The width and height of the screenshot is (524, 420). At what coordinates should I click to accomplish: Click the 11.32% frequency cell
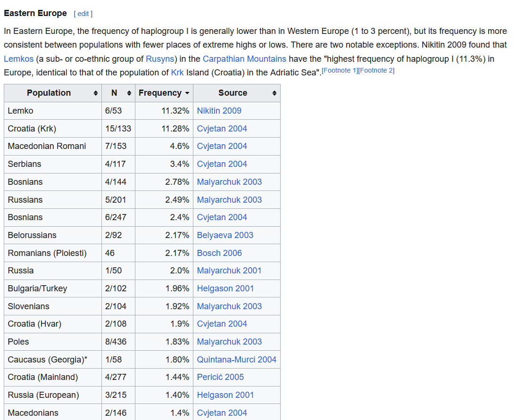[164, 111]
